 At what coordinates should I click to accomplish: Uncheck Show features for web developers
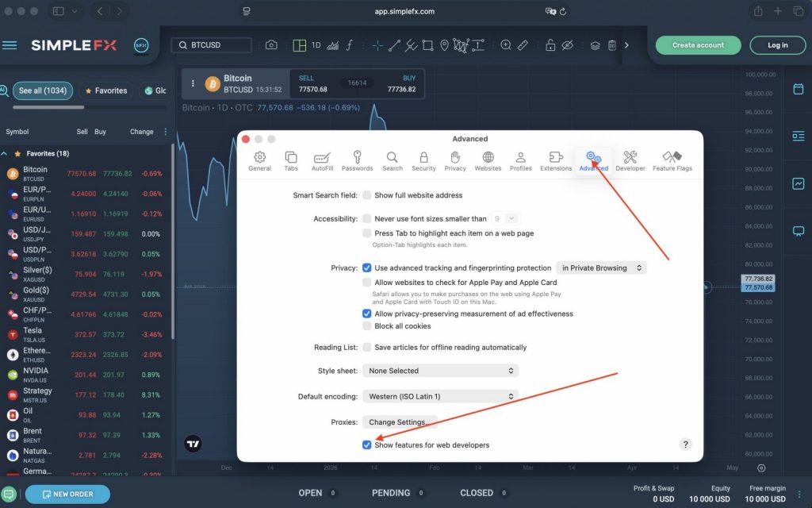367,445
